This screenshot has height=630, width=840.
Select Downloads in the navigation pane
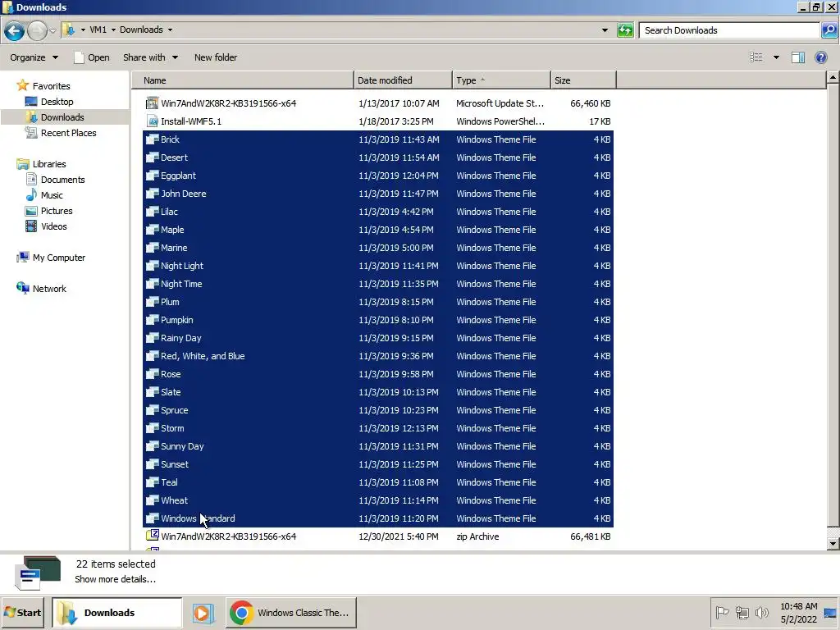click(62, 117)
